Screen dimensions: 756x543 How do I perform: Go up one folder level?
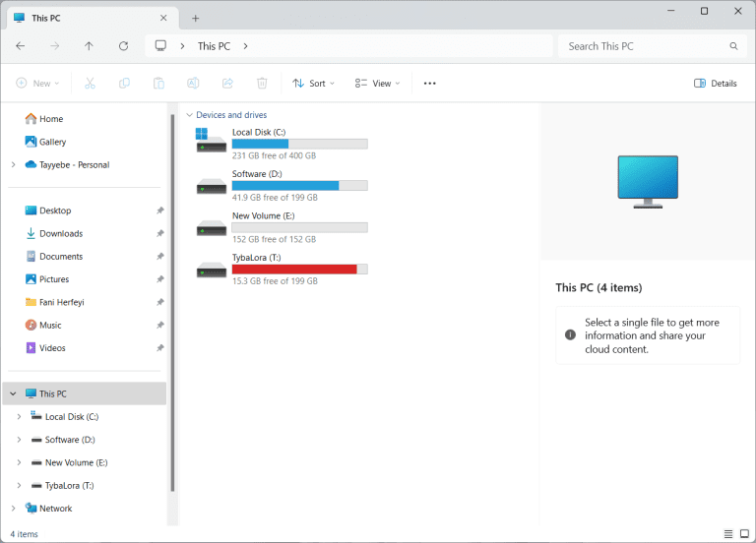point(90,46)
